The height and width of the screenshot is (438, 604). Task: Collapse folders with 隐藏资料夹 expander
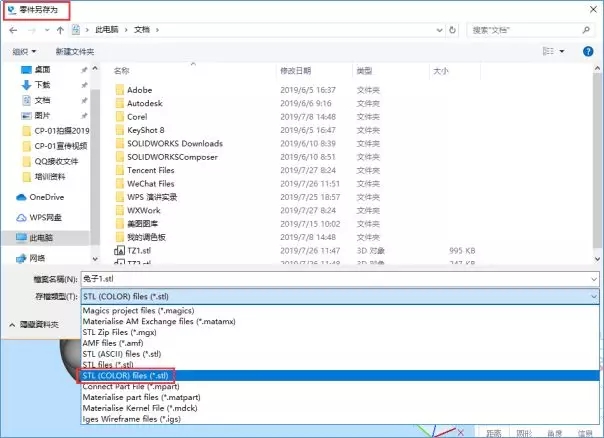34,325
